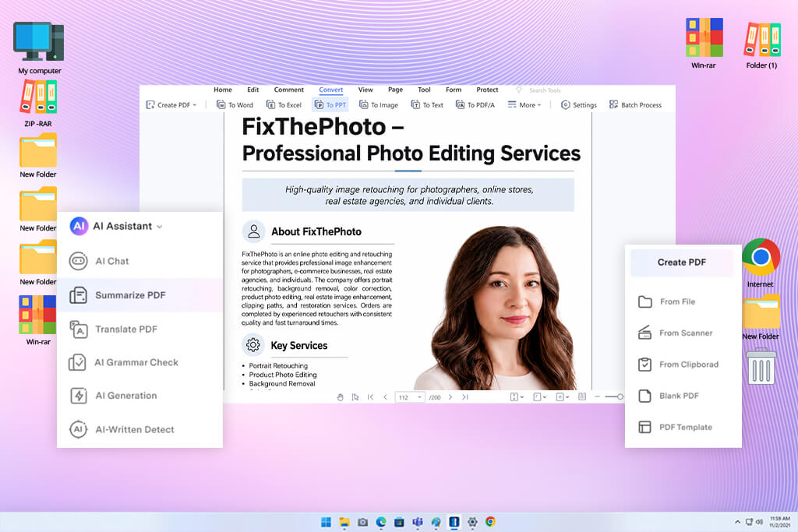Open the Comment tab
The image size is (798, 532).
(x=288, y=90)
